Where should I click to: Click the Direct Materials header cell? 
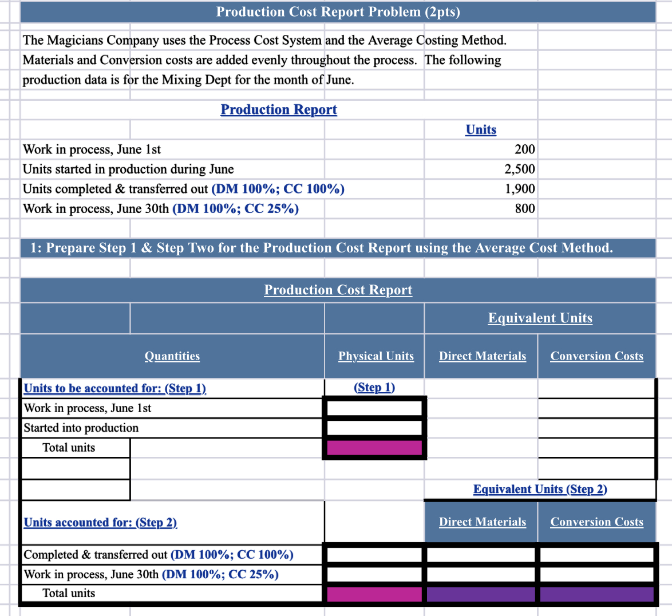point(482,356)
